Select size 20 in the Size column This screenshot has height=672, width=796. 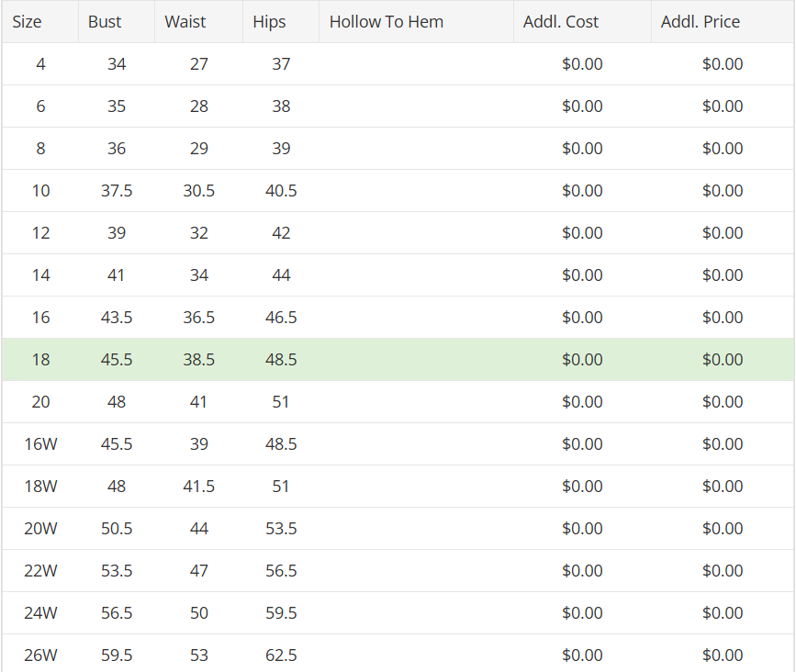tap(40, 401)
